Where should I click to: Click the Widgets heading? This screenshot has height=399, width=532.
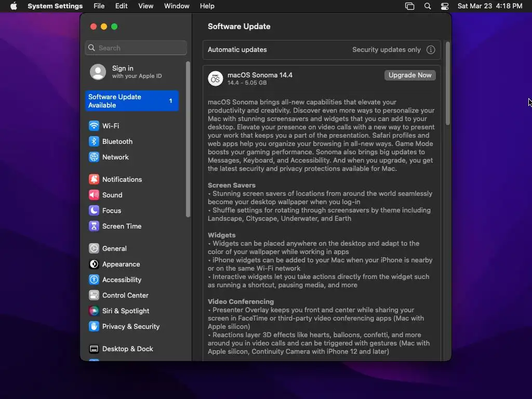coord(221,235)
